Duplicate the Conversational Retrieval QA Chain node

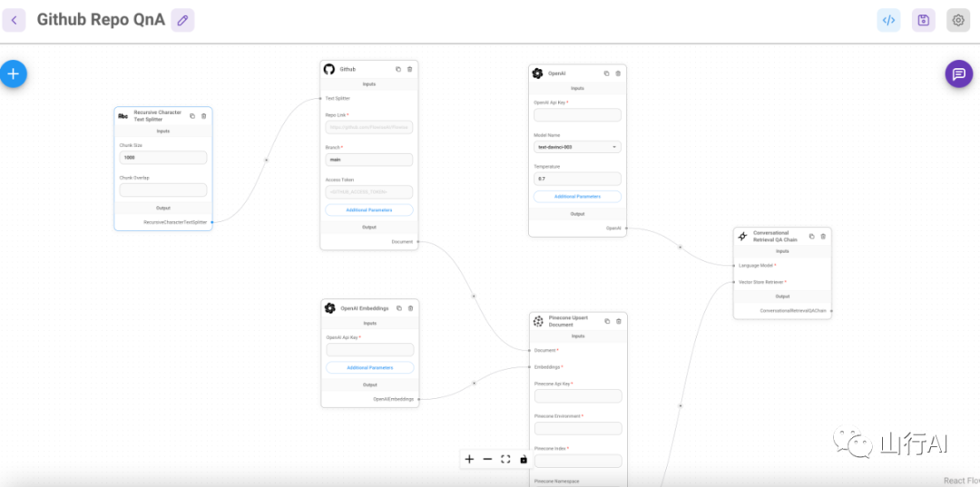click(x=811, y=236)
